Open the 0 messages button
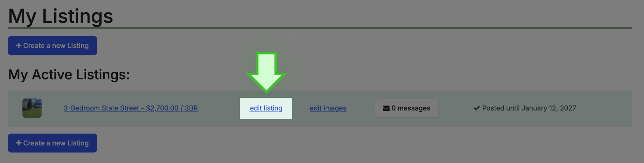 pyautogui.click(x=407, y=108)
